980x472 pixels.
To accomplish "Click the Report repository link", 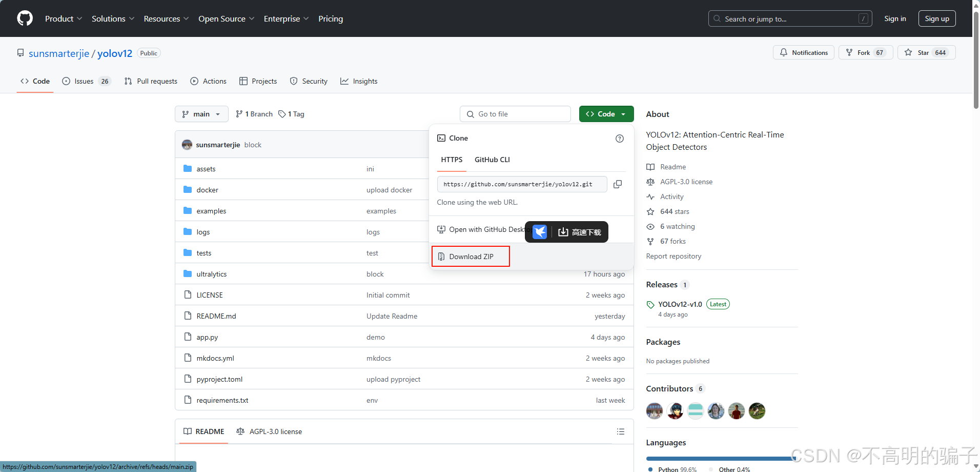I will coord(673,256).
